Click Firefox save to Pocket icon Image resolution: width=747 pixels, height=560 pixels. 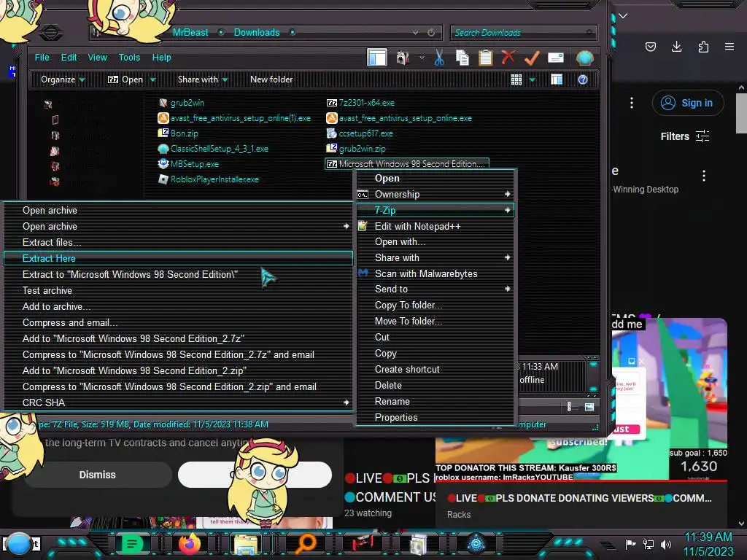point(650,47)
